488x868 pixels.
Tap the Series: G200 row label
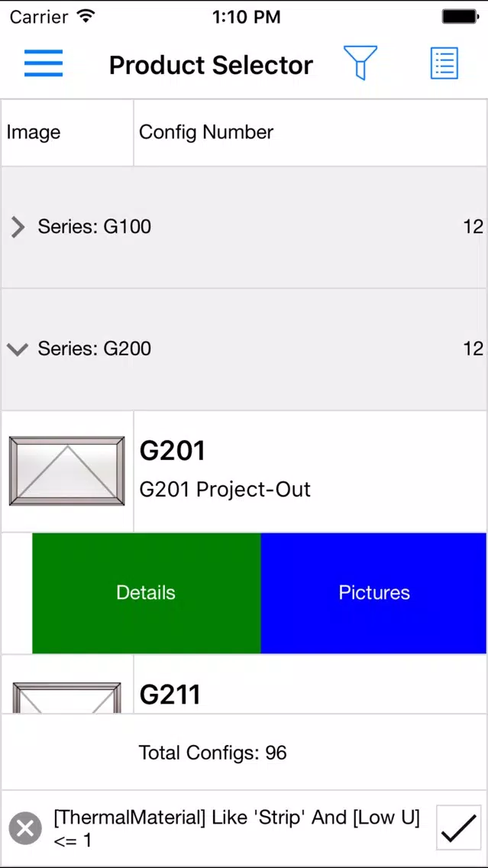point(94,348)
